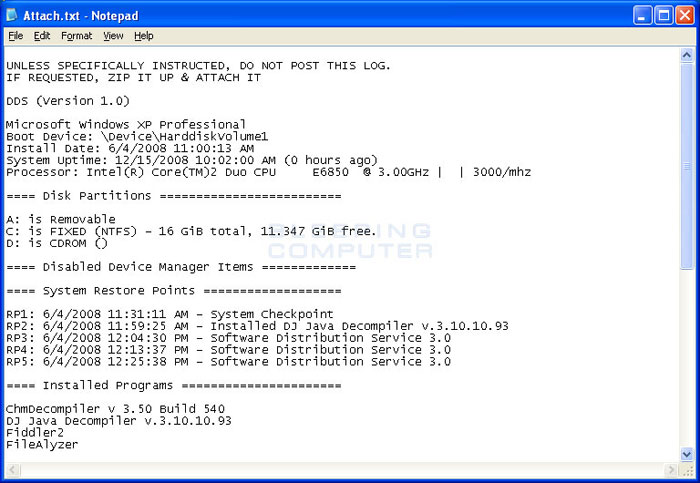700x483 pixels.
Task: Click the empty horizontal scrollbar track
Action: click(x=342, y=470)
